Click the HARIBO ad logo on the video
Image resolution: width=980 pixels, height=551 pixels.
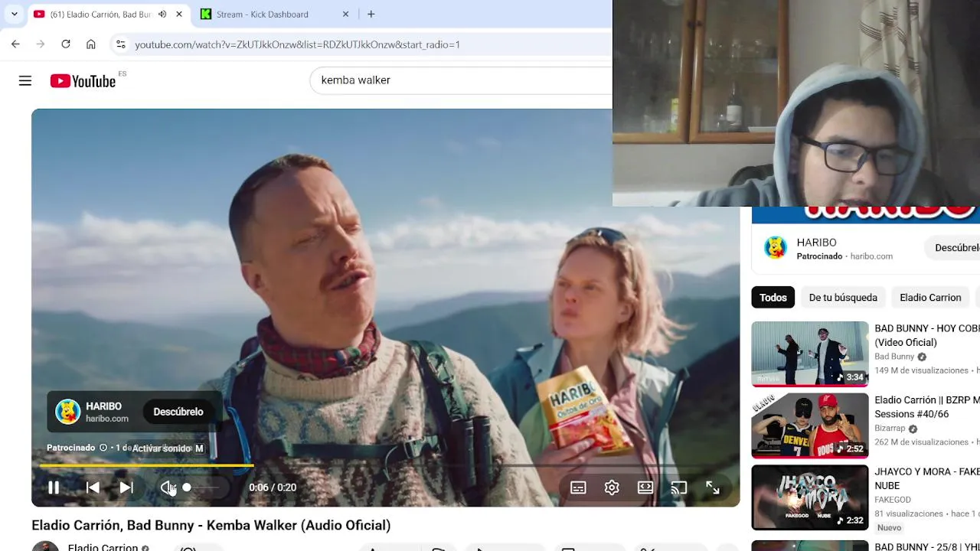pyautogui.click(x=67, y=412)
